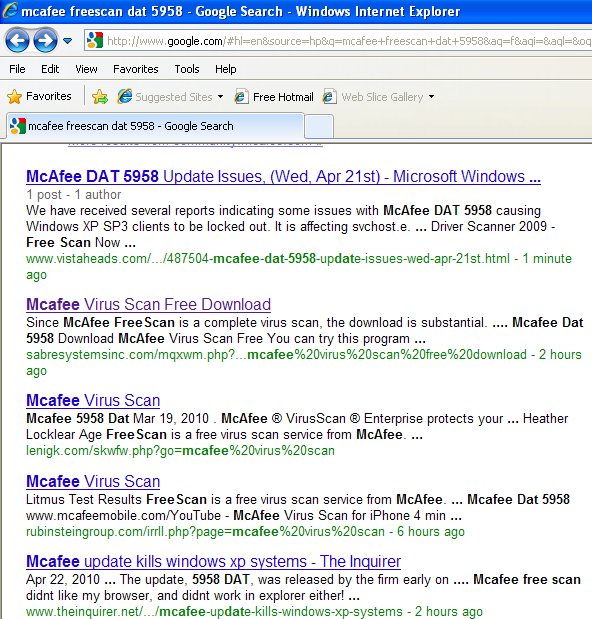Click the tab's Google favicon
The image size is (592, 619).
tap(18, 126)
